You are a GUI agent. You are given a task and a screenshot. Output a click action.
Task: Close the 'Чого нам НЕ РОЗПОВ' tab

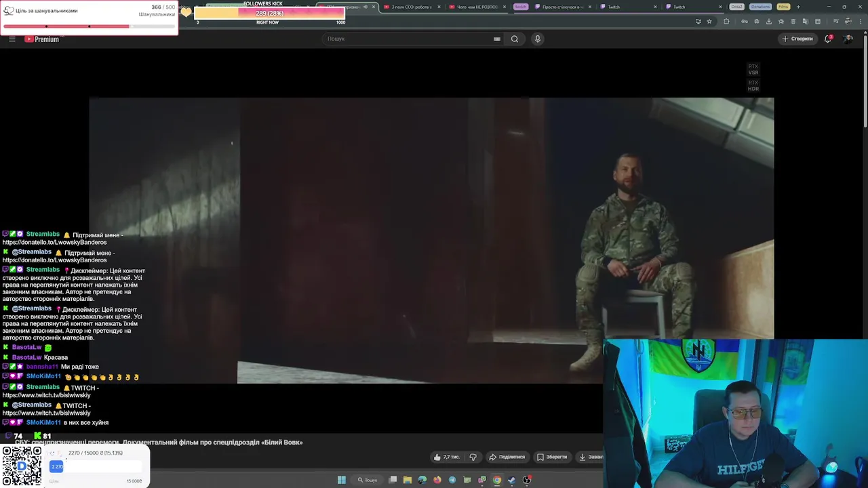coord(505,7)
